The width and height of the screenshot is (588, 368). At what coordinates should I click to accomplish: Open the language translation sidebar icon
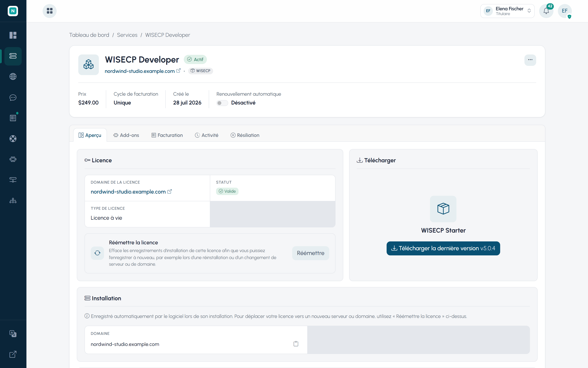13,333
